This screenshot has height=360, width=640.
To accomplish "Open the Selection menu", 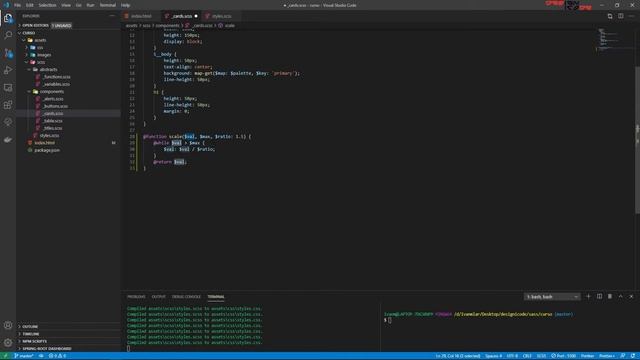I will point(47,5).
